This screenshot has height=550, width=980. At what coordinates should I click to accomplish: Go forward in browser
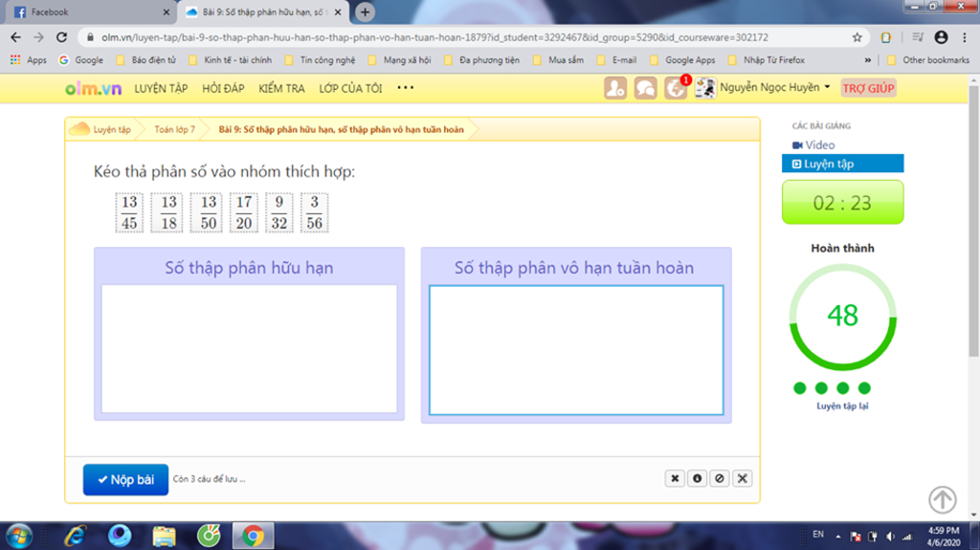[38, 37]
